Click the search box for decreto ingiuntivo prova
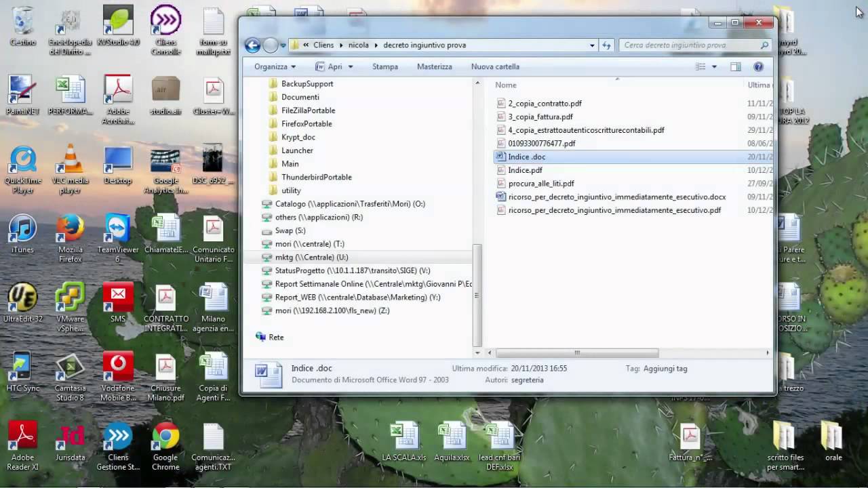The width and height of the screenshot is (868, 488). pyautogui.click(x=695, y=45)
